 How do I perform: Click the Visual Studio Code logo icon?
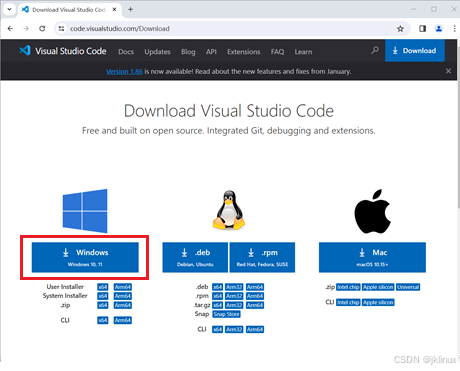(25, 50)
